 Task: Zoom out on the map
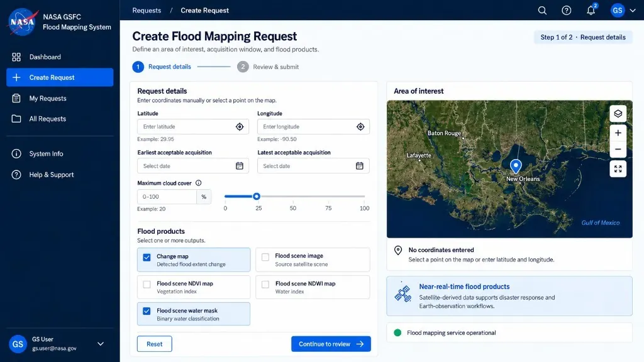pyautogui.click(x=618, y=149)
